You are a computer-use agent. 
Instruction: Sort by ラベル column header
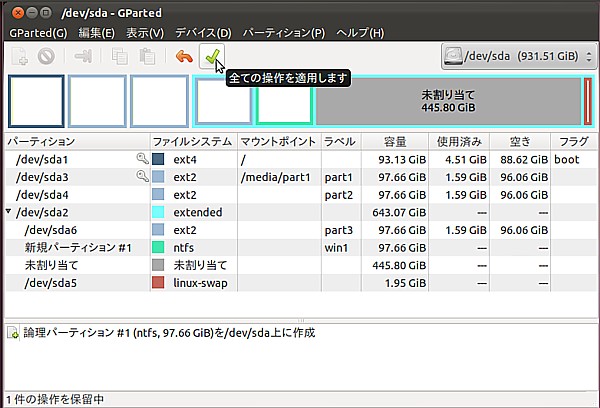click(x=341, y=142)
